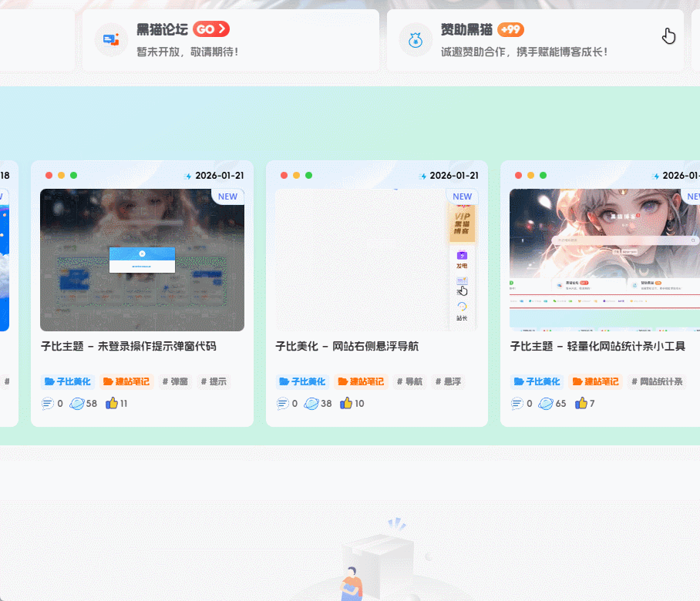Click the green dot on middle article card
Viewport: 700px width, 601px height.
(x=307, y=175)
